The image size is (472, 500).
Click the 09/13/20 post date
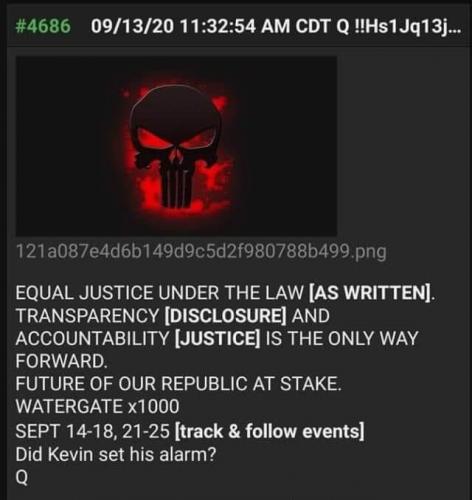click(x=132, y=26)
